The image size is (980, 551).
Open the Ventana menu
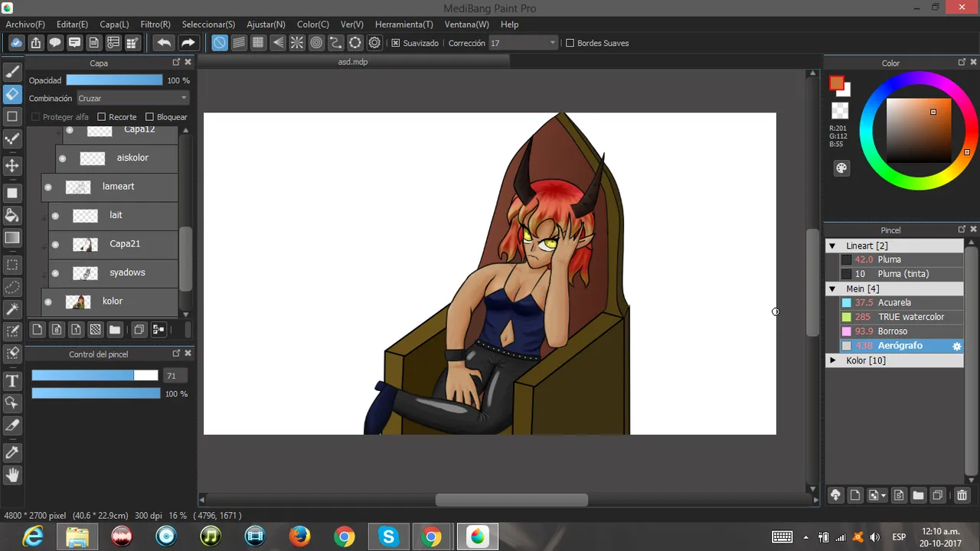tap(466, 24)
